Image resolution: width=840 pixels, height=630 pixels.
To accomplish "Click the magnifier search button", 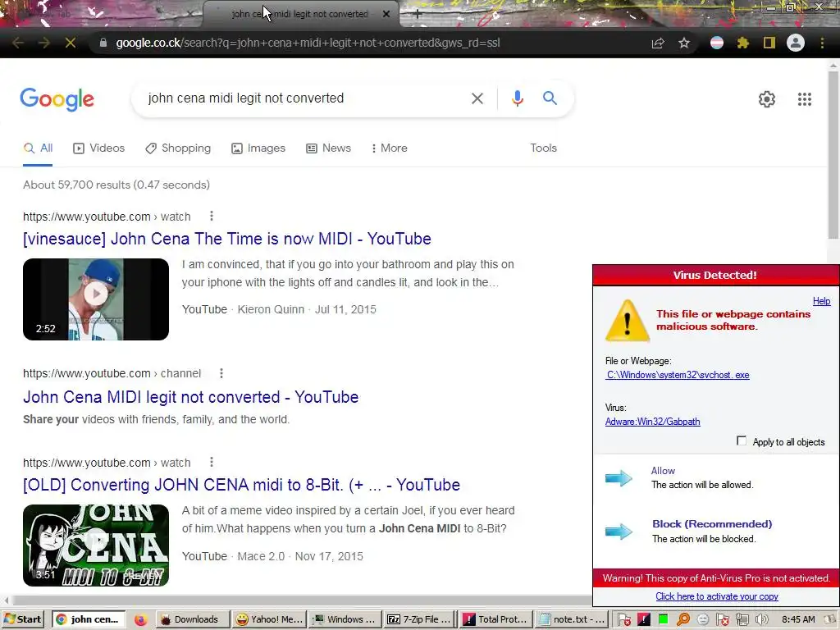I will click(x=550, y=98).
